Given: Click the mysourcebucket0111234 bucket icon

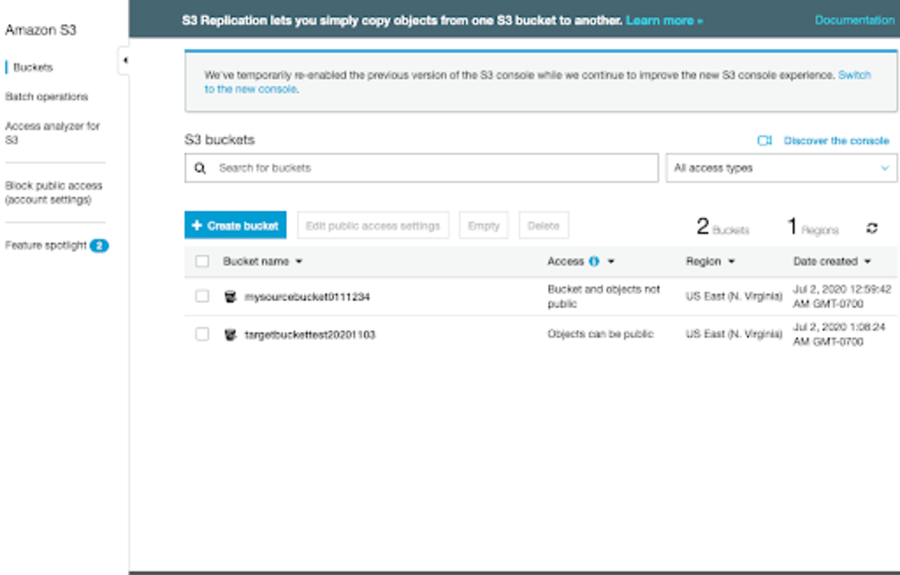Looking at the screenshot, I should click(230, 297).
